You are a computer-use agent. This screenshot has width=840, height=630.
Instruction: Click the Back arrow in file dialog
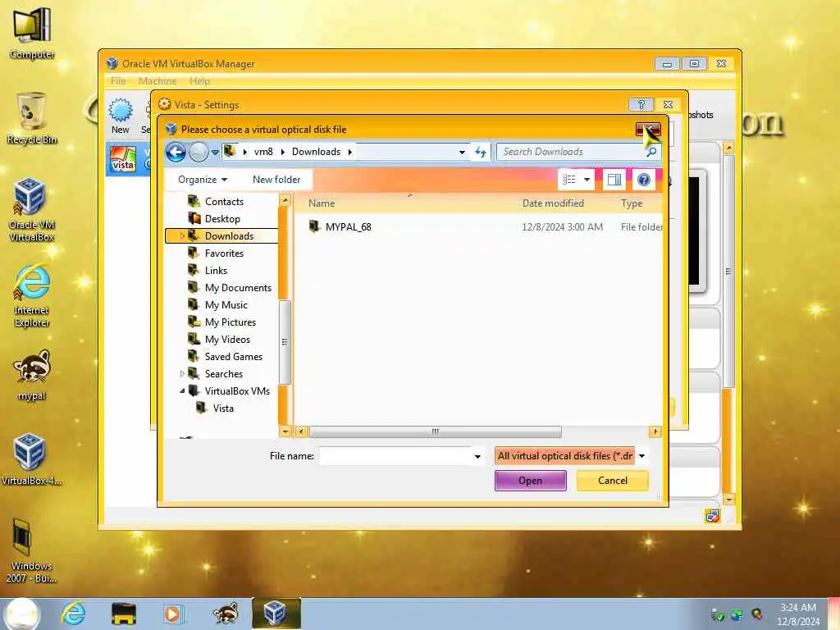pos(176,152)
